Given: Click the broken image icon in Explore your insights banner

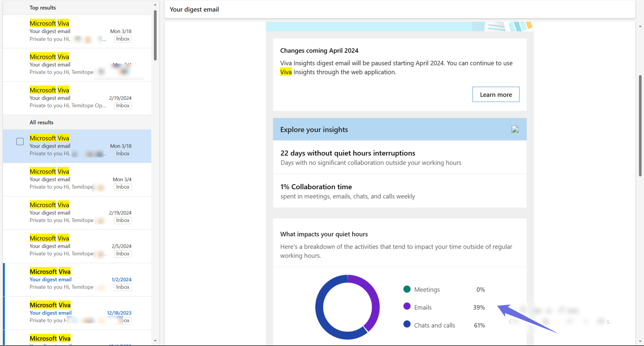Looking at the screenshot, I should pyautogui.click(x=514, y=129).
